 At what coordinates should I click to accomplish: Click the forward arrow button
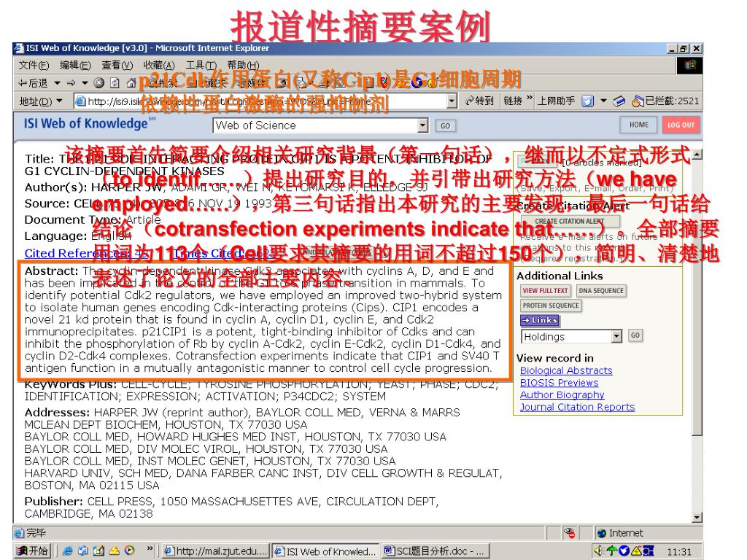point(71,83)
